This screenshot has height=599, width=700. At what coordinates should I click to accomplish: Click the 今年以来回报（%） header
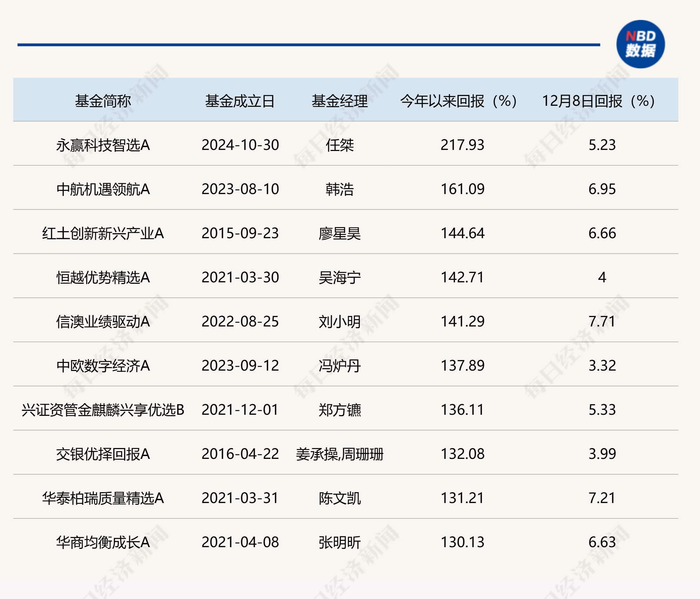(x=458, y=101)
